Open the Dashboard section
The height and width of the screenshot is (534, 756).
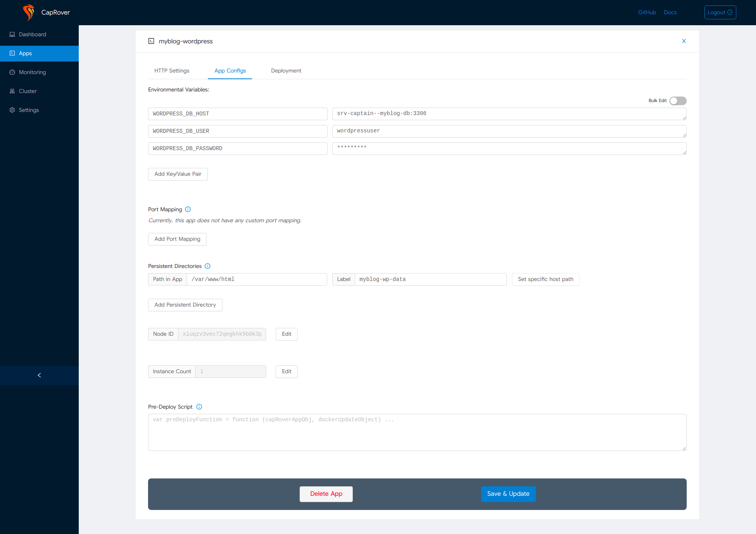tap(32, 34)
